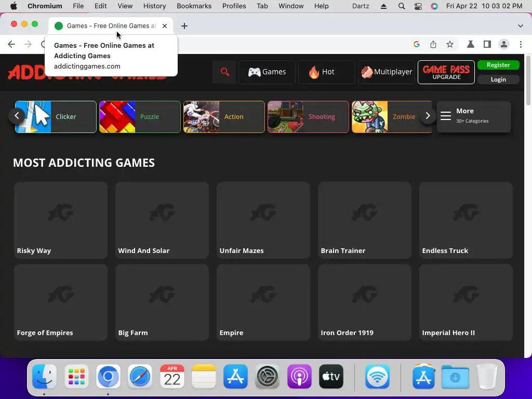Open Finder from the dock

tap(44, 377)
